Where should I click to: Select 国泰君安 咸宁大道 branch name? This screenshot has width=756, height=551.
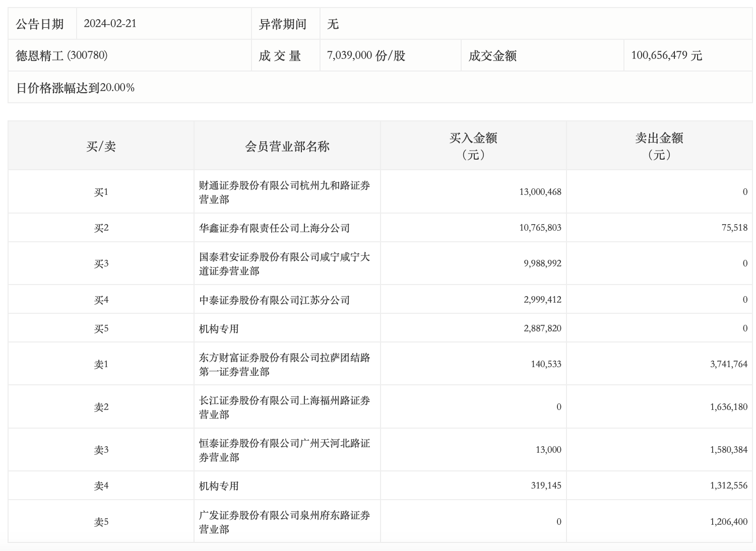[284, 263]
